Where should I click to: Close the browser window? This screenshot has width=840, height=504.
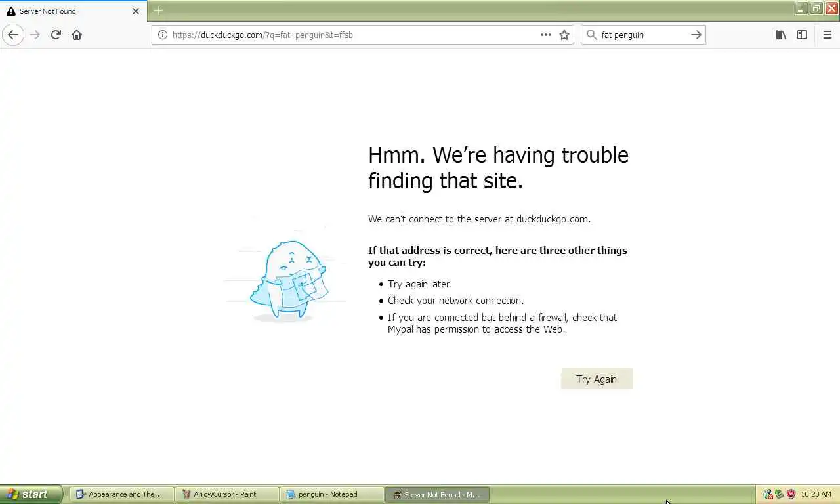[x=831, y=8]
